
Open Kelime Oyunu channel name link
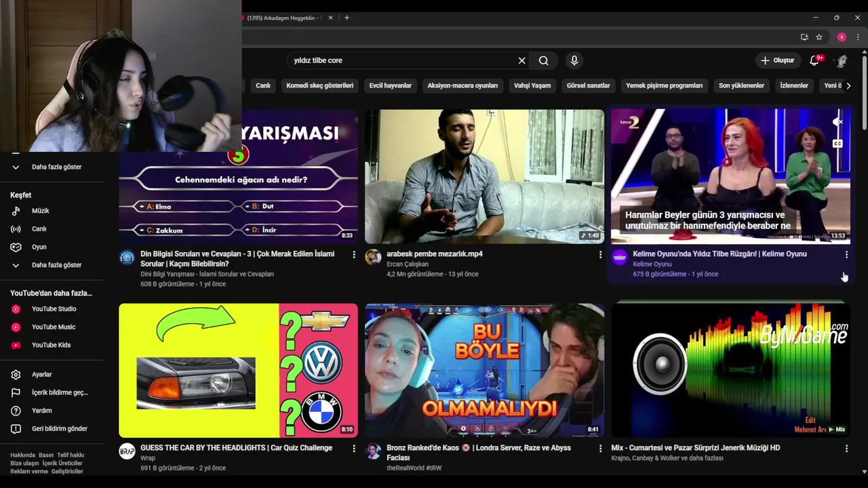[x=652, y=264]
